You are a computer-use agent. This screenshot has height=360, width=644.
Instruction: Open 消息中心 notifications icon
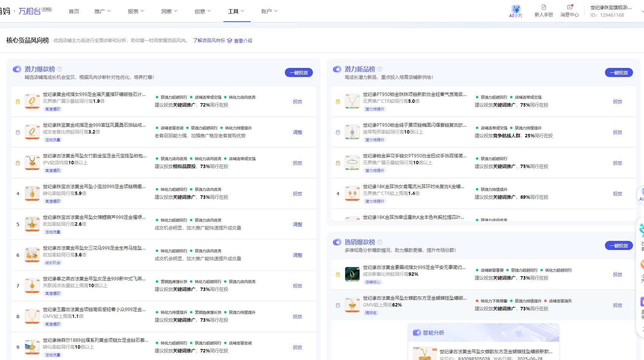(569, 7)
